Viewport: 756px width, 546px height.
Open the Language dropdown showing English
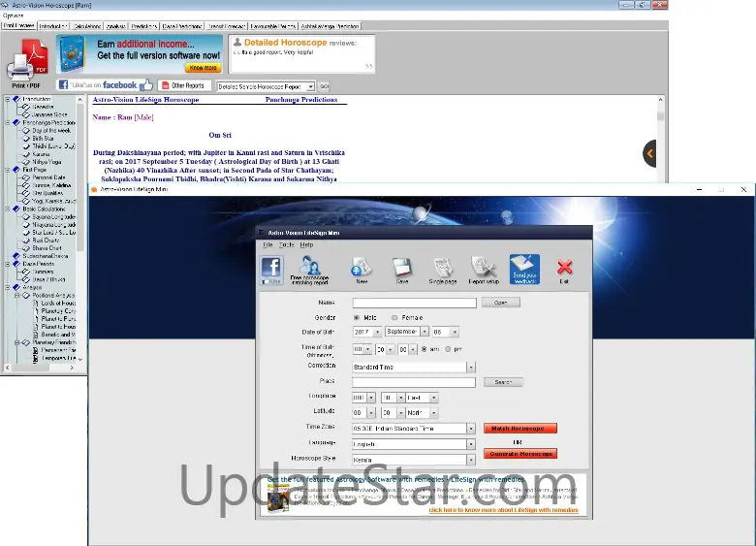point(471,444)
